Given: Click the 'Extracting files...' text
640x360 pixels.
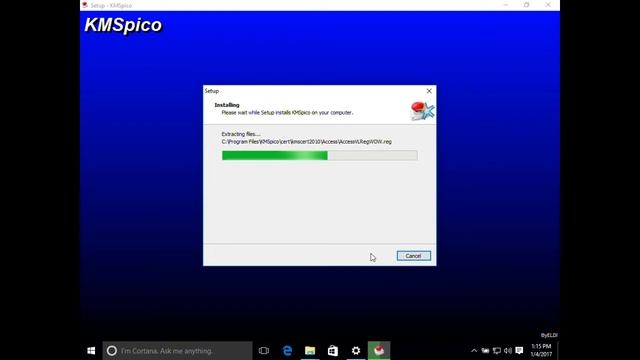Looking at the screenshot, I should pos(241,134).
